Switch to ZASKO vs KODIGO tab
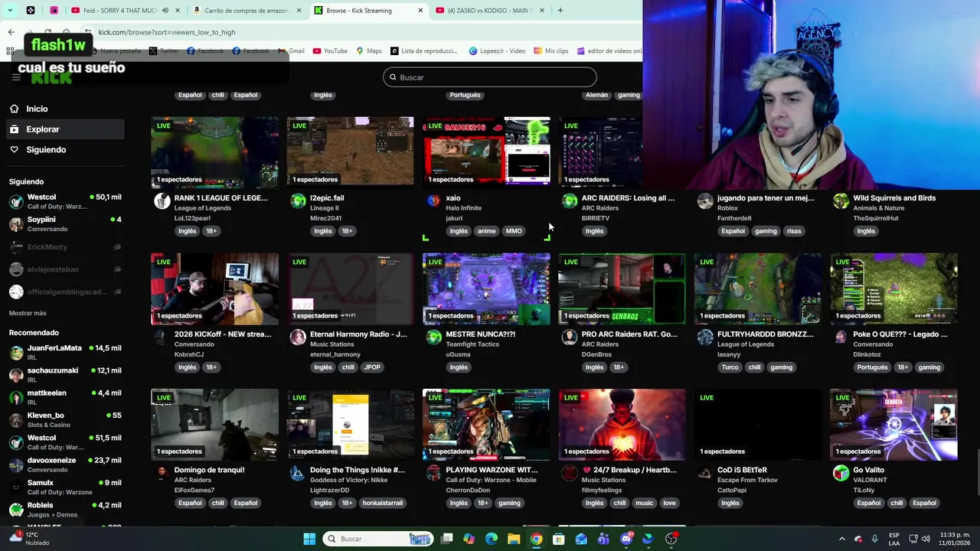The height and width of the screenshot is (551, 980). click(490, 11)
